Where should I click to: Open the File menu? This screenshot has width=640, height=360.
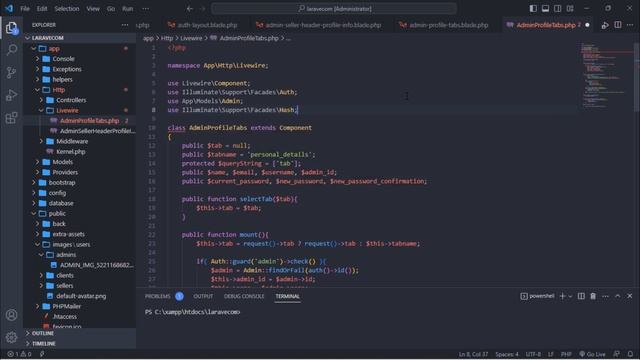point(25,9)
